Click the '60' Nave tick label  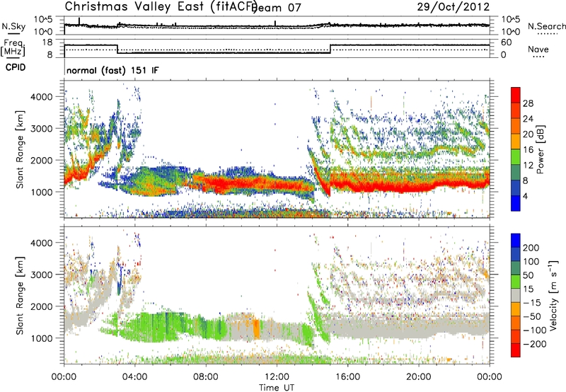[x=506, y=42]
